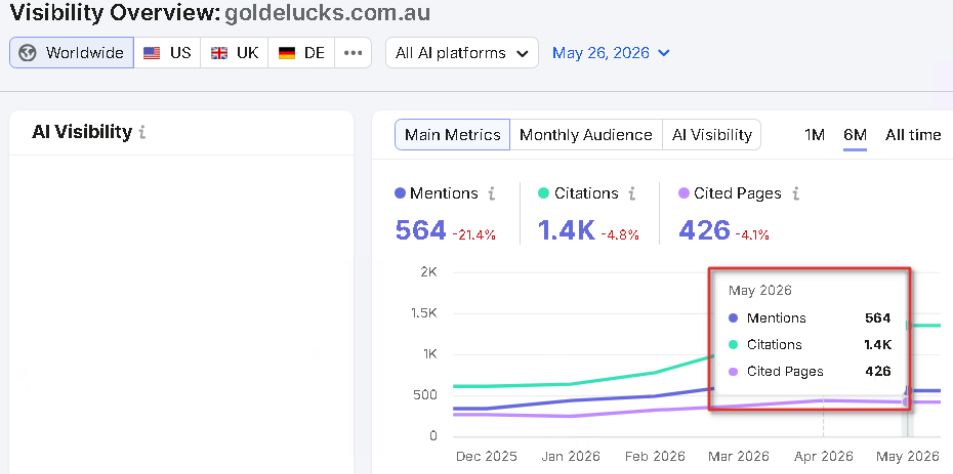Open the May 26, 2026 date picker
Viewport: 953px width, 474px height.
[611, 53]
